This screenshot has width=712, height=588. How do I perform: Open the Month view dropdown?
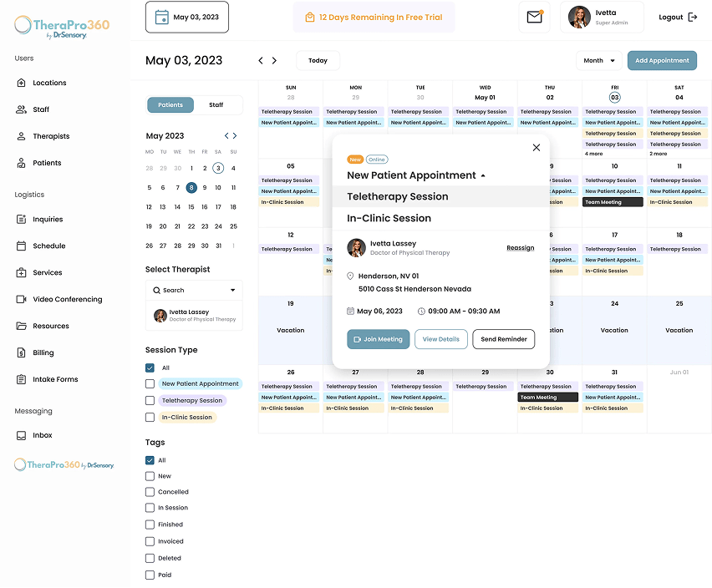pos(599,60)
